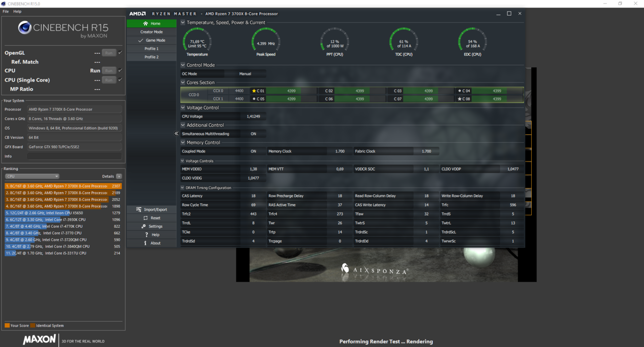
Task: Collapse DRAM Timing Configuration subsection
Action: pyautogui.click(x=183, y=188)
